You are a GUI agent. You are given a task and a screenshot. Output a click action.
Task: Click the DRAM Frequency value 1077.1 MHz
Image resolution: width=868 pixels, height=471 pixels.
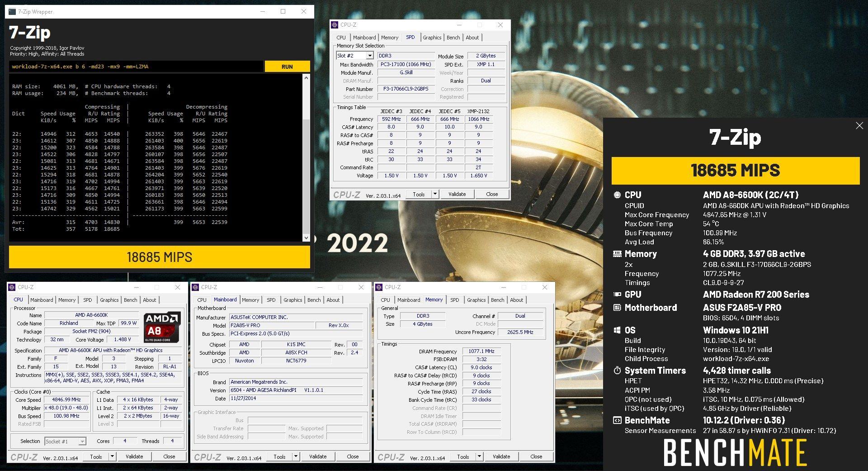tap(481, 352)
